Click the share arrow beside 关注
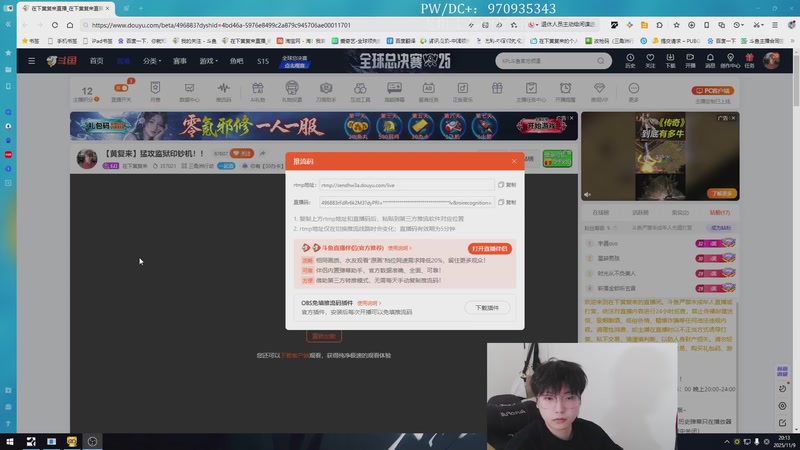Viewport: 800px width, 450px height. point(262,153)
